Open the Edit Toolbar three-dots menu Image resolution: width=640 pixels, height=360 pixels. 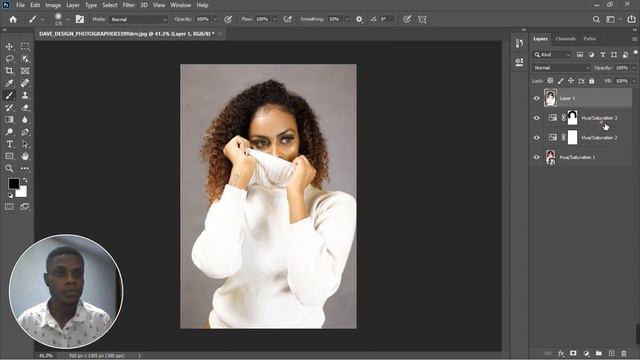click(x=25, y=168)
